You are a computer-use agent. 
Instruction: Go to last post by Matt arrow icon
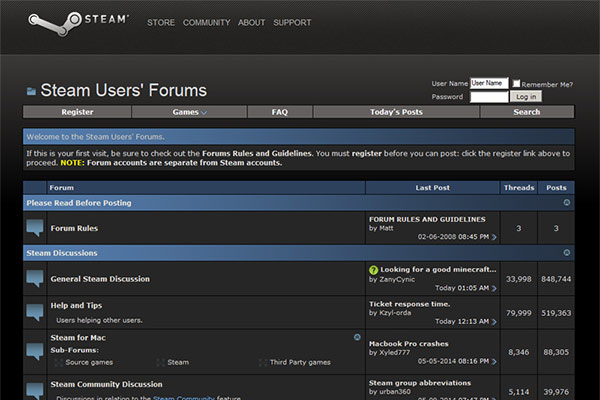coord(494,237)
